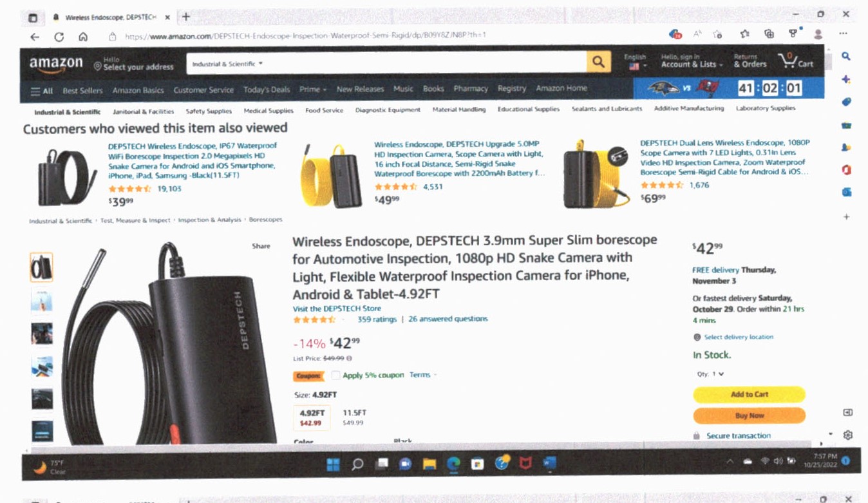The width and height of the screenshot is (868, 503).
Task: Click the Amazon logo
Action: click(x=56, y=63)
